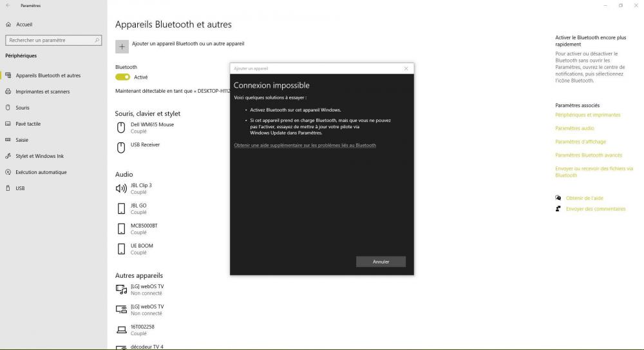Click the UE BOOM device icon
Image resolution: width=644 pixels, height=350 pixels.
[x=121, y=249]
